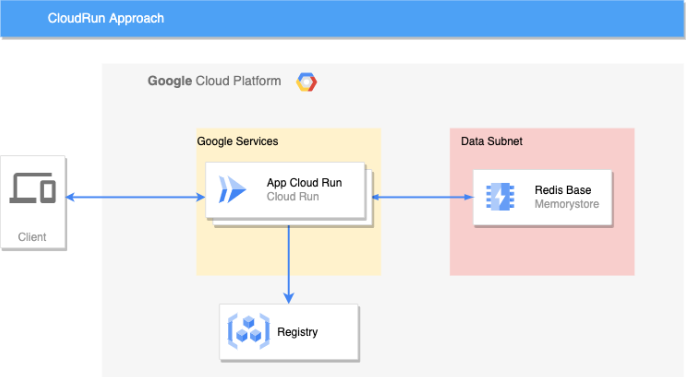Viewport: 686px width, 377px height.
Task: Click the Cloud Run double-chevron icon
Action: point(232,189)
